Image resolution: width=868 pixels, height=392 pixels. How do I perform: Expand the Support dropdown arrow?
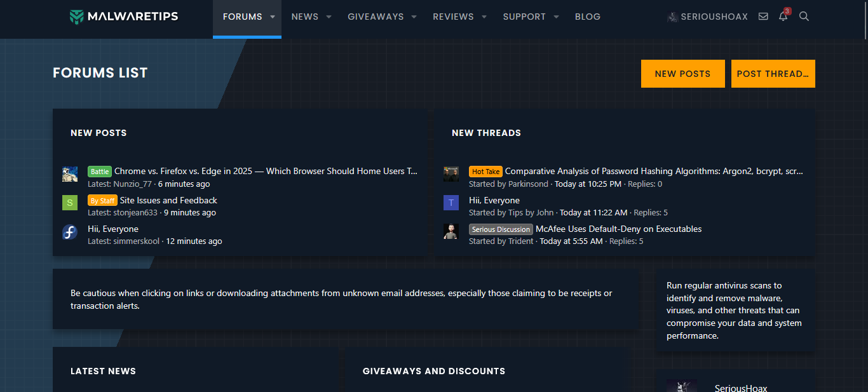[556, 17]
